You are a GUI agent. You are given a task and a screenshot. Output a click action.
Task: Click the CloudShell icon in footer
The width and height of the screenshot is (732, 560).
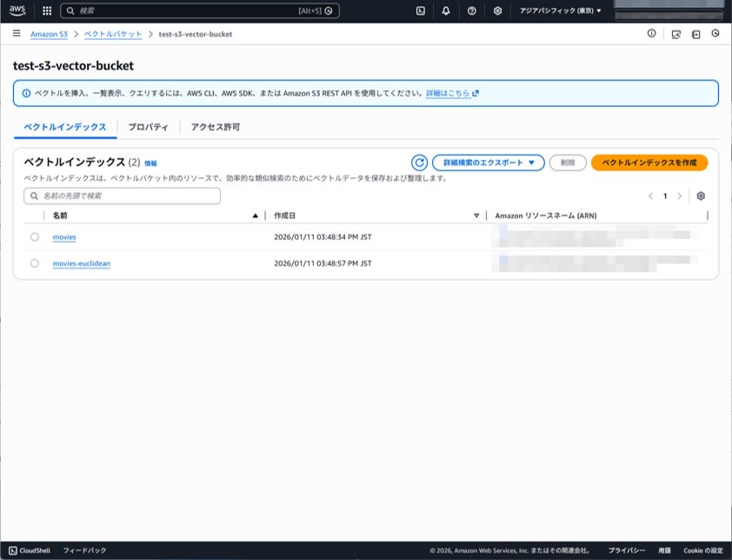(12, 550)
